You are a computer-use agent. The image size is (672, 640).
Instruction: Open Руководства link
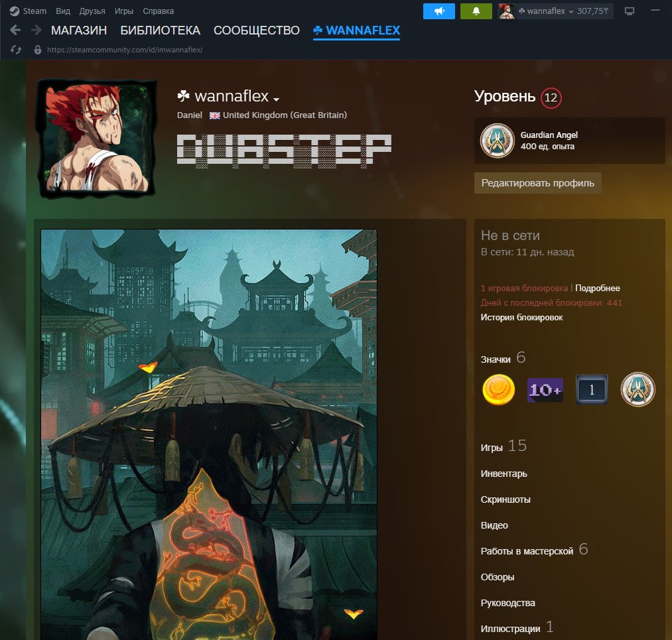(x=508, y=603)
